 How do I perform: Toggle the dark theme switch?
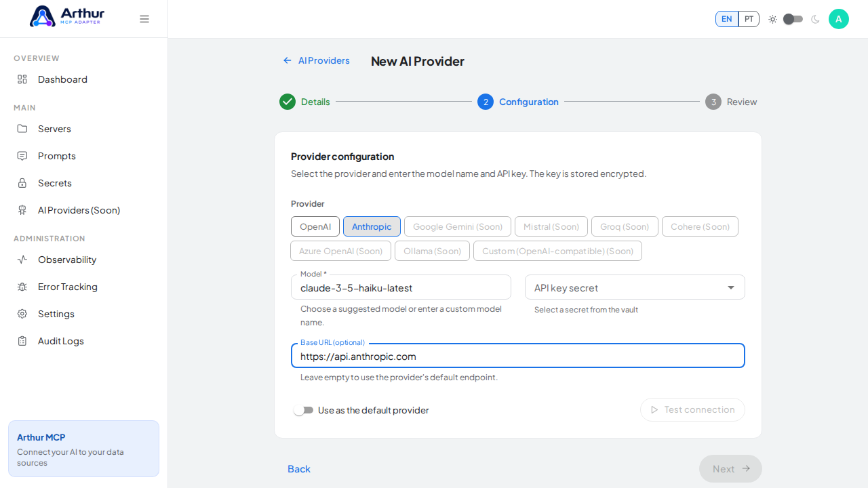pos(793,19)
